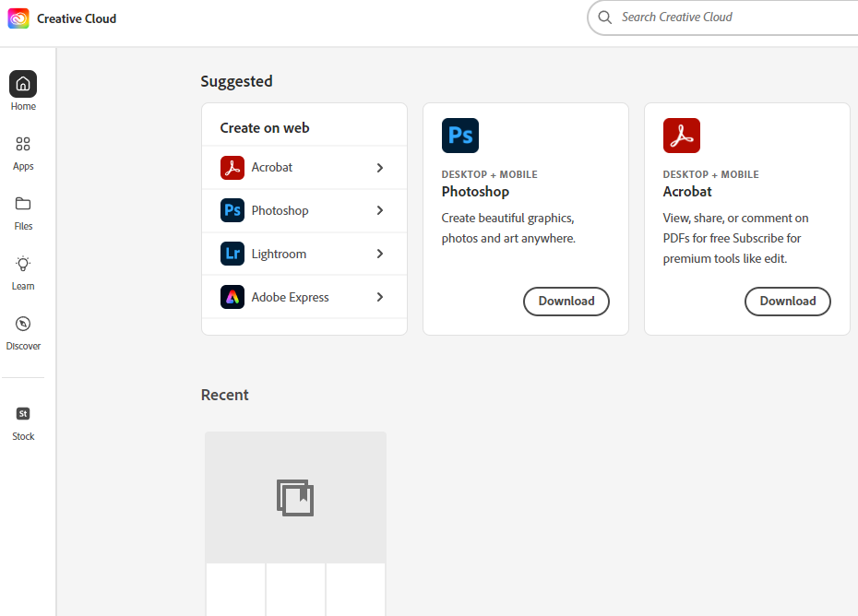The width and height of the screenshot is (858, 616).
Task: Open the Learn lightbulb icon
Action: click(x=23, y=264)
